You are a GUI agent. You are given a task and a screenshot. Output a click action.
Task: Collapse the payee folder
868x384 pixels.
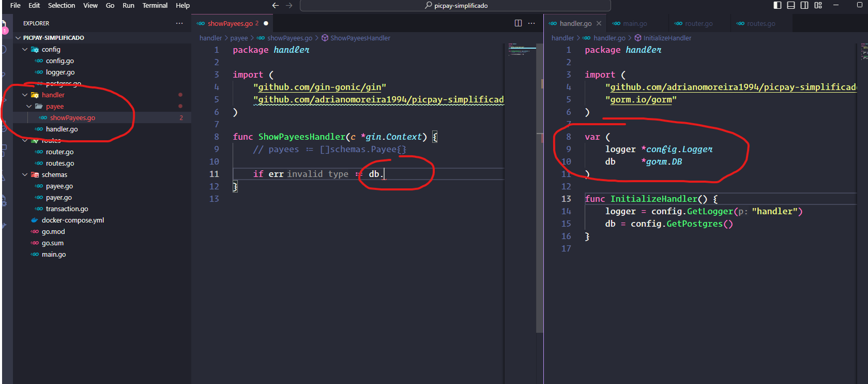[29, 106]
